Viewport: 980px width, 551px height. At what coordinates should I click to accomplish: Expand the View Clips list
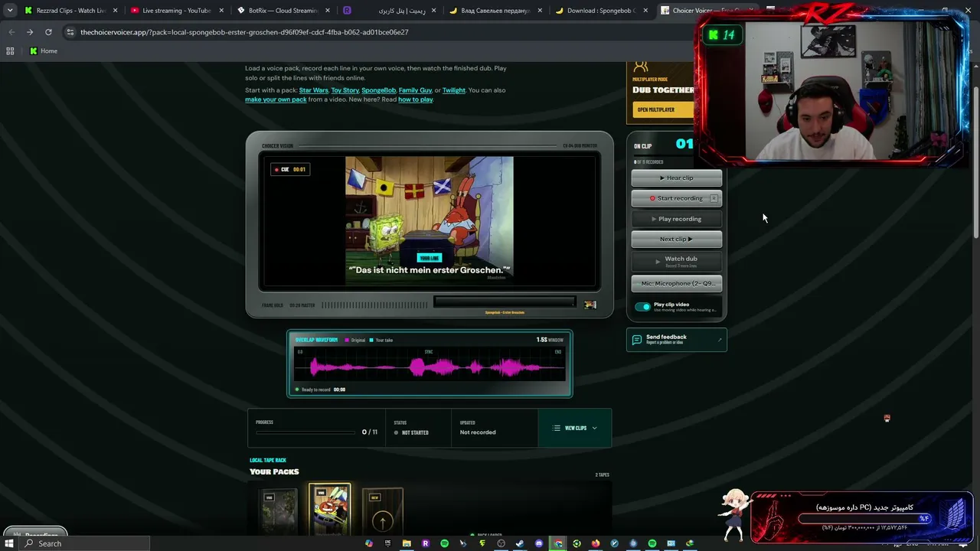[575, 429]
